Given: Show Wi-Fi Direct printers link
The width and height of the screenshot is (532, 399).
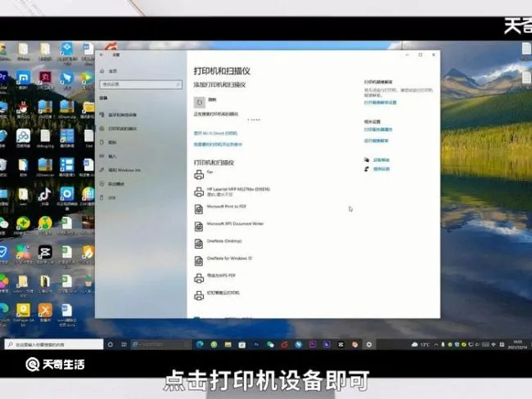Looking at the screenshot, I should click(x=215, y=133).
